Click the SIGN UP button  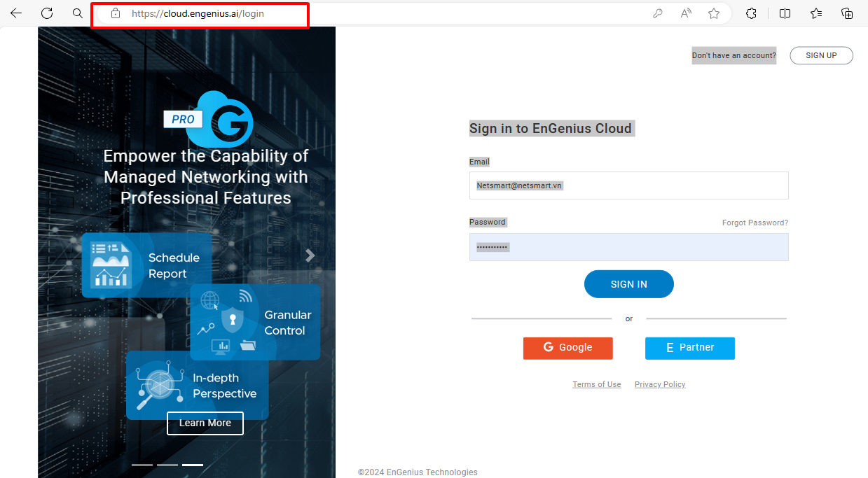click(821, 55)
